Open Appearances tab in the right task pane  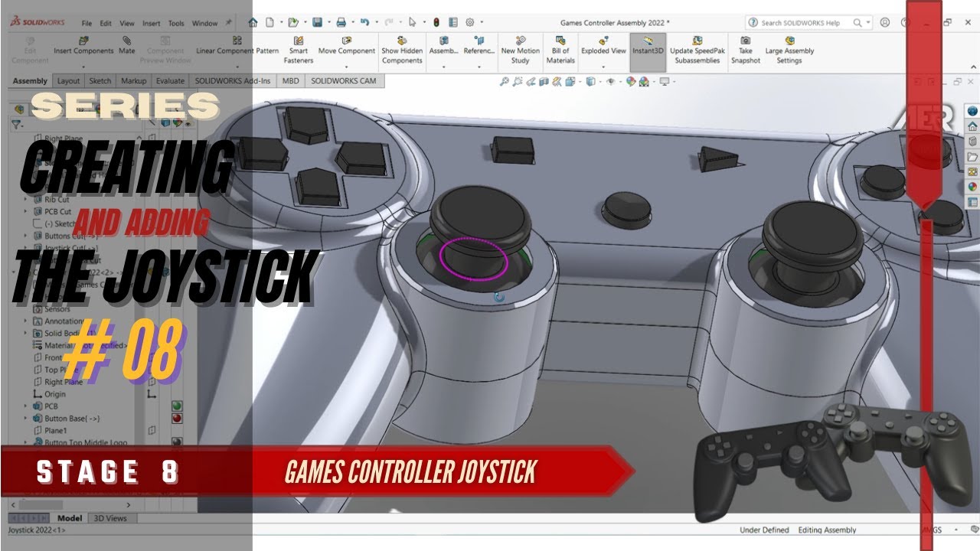coord(972,186)
